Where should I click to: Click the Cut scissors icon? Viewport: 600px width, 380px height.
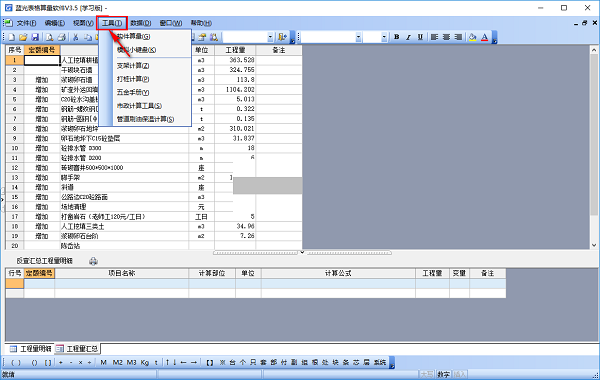76,37
